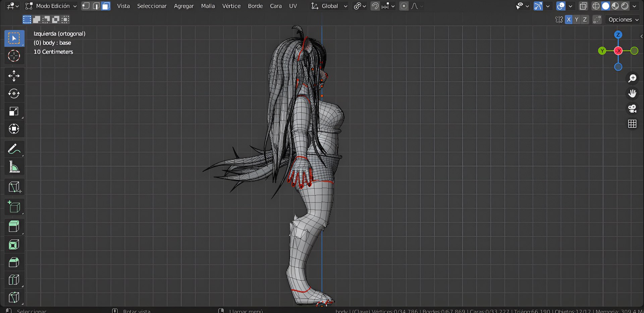Toggle mirror Y axis
This screenshot has width=644, height=313.
point(577,19)
